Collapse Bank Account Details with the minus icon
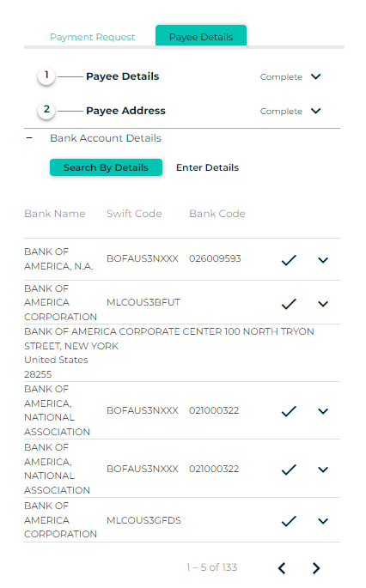Image resolution: width=366 pixels, height=588 pixels. [29, 138]
